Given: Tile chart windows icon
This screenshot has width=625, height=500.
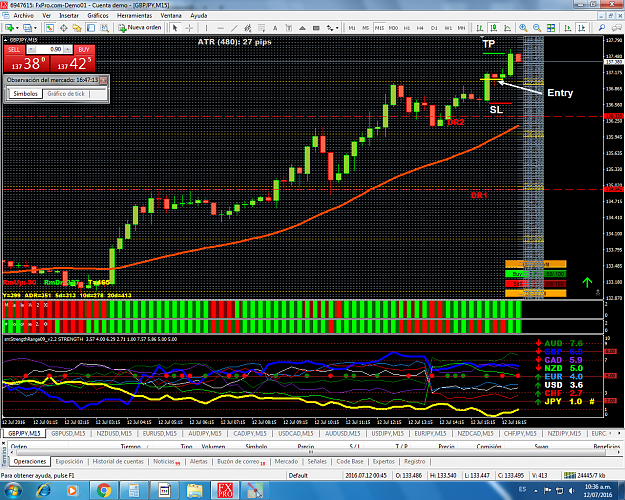Looking at the screenshot, I should point(551,28).
